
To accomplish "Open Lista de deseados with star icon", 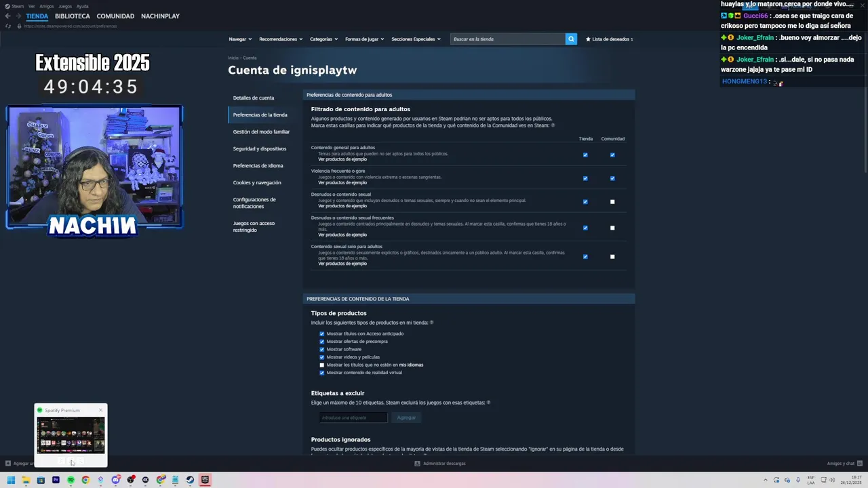I will pyautogui.click(x=609, y=39).
